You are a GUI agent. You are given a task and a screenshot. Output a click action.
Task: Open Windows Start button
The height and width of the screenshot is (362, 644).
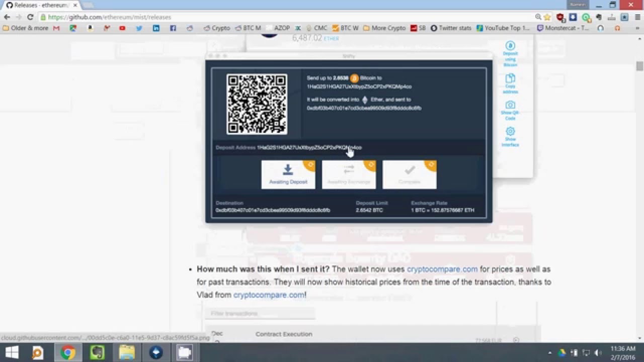(x=12, y=352)
